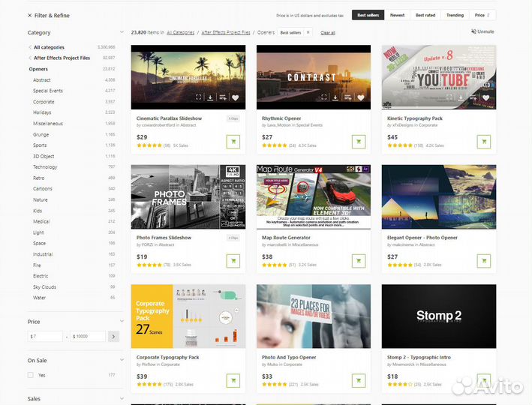Open fullscreen preview on Cinematic Parallax thumbnail
532x405 pixels.
(x=198, y=97)
